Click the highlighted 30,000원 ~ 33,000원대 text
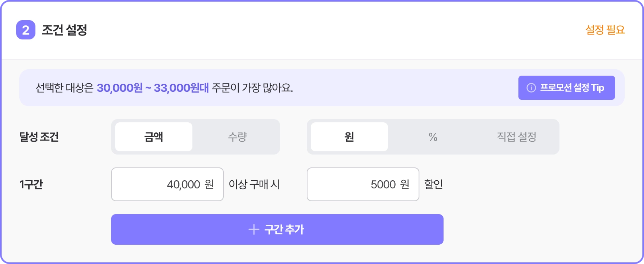 pyautogui.click(x=153, y=88)
